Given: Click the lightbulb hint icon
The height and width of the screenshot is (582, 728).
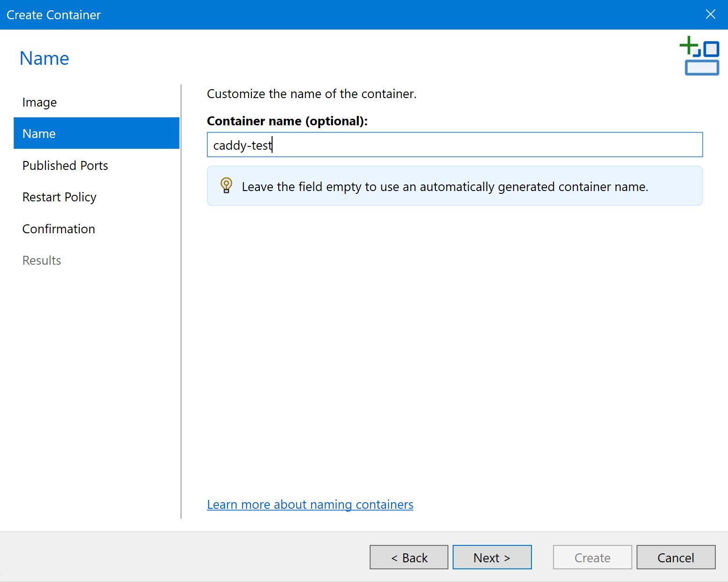Looking at the screenshot, I should (x=226, y=185).
